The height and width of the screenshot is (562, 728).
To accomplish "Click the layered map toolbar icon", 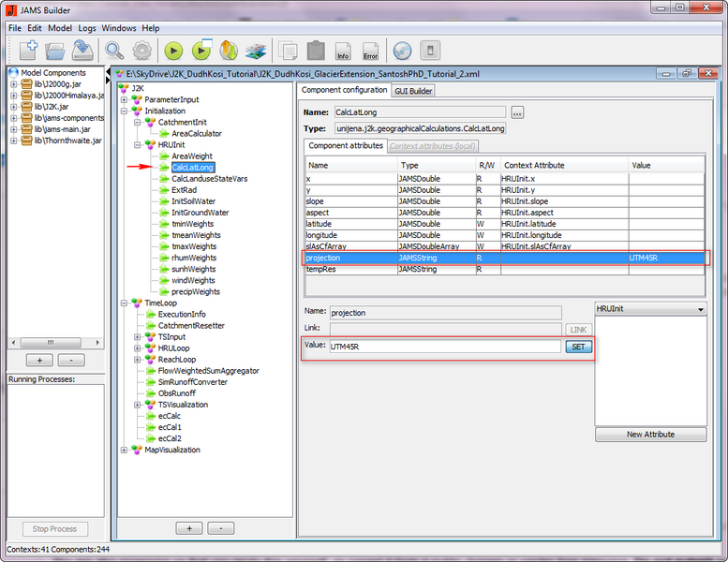I will (256, 51).
